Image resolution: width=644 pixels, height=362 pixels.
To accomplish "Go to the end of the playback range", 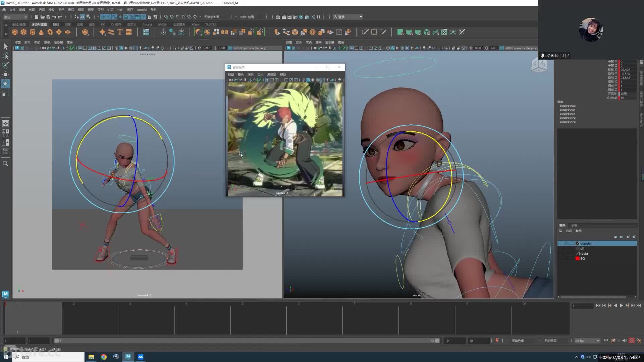I will click(639, 305).
